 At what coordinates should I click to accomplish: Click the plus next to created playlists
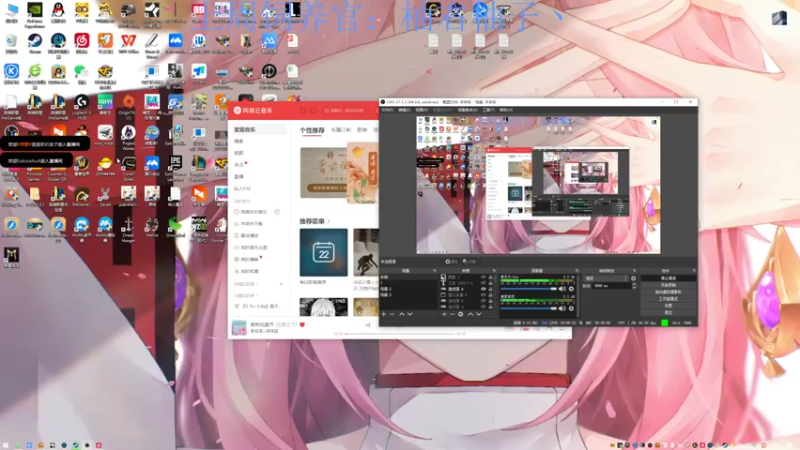pyautogui.click(x=281, y=284)
